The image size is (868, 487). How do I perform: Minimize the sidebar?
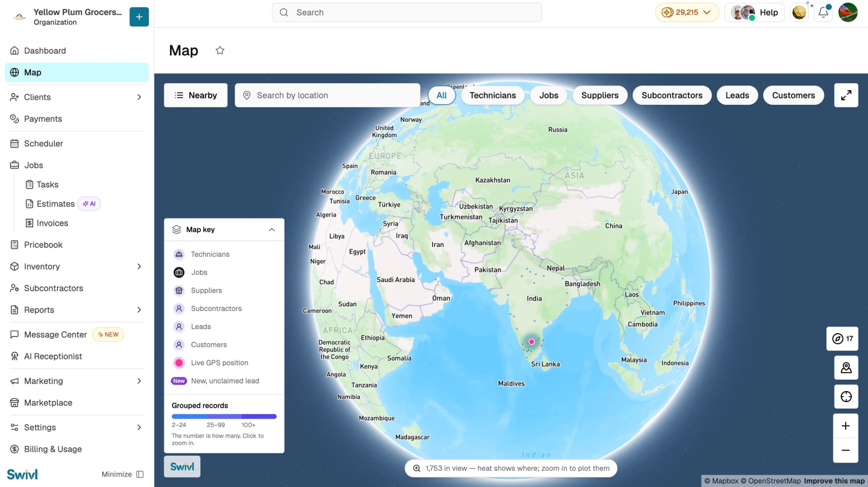123,474
